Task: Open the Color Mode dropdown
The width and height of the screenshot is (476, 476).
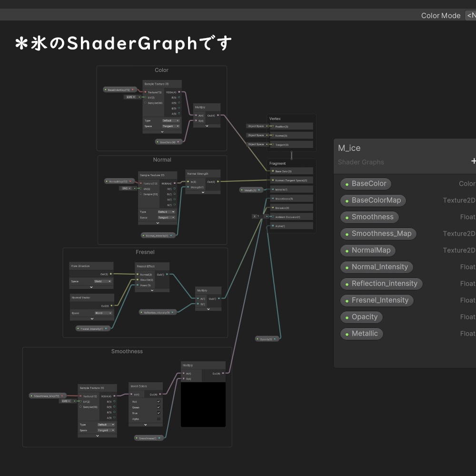Action: click(471, 15)
